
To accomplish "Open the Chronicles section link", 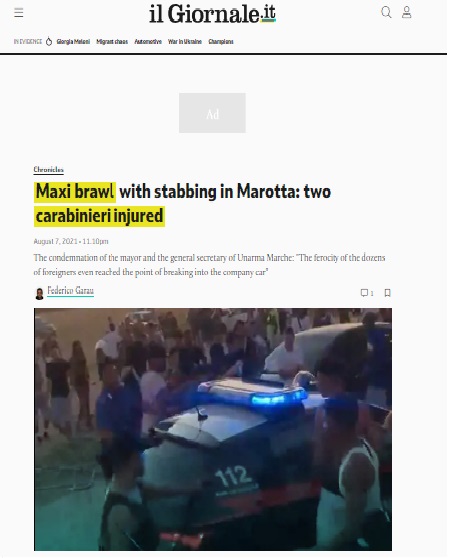I will pos(48,169).
